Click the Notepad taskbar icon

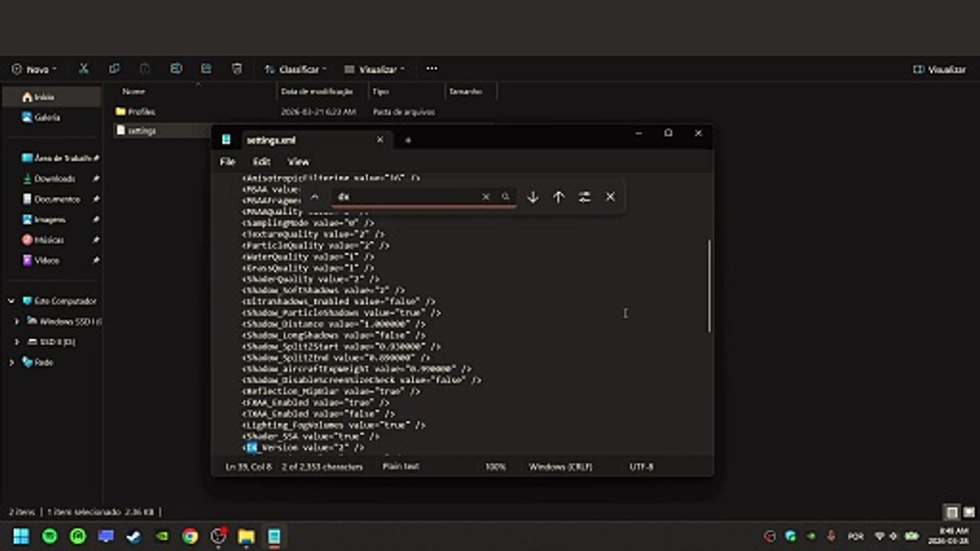click(274, 536)
